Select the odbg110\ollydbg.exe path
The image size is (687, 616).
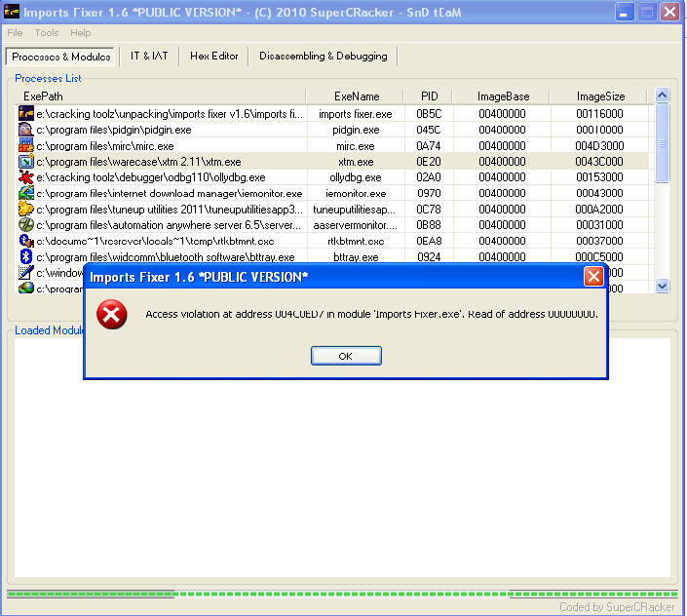tap(151, 177)
